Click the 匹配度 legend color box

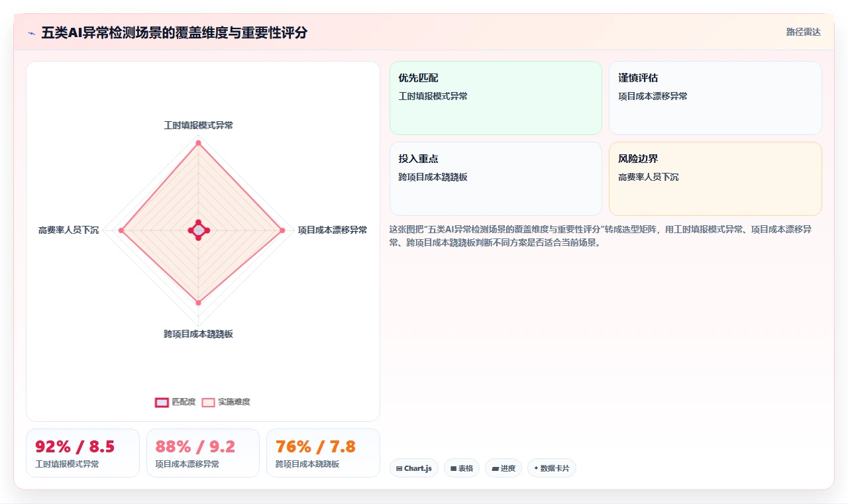click(x=162, y=402)
